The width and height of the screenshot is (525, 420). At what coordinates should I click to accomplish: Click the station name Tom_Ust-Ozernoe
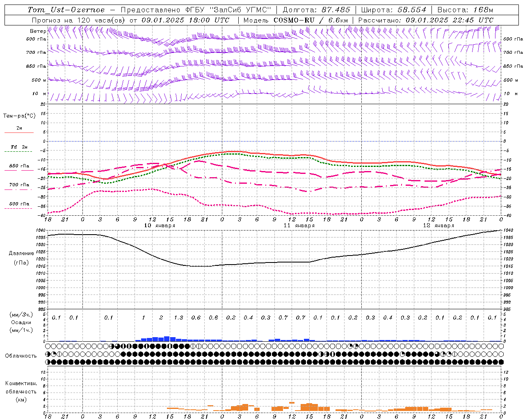[66, 10]
